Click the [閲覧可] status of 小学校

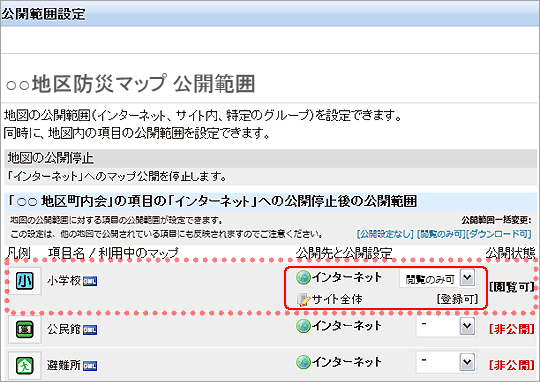click(x=512, y=287)
